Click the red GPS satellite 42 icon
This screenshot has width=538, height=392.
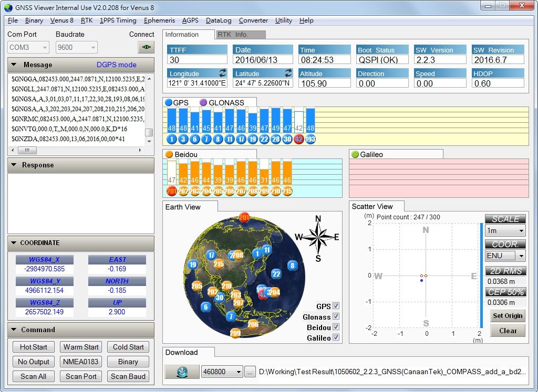[x=298, y=139]
